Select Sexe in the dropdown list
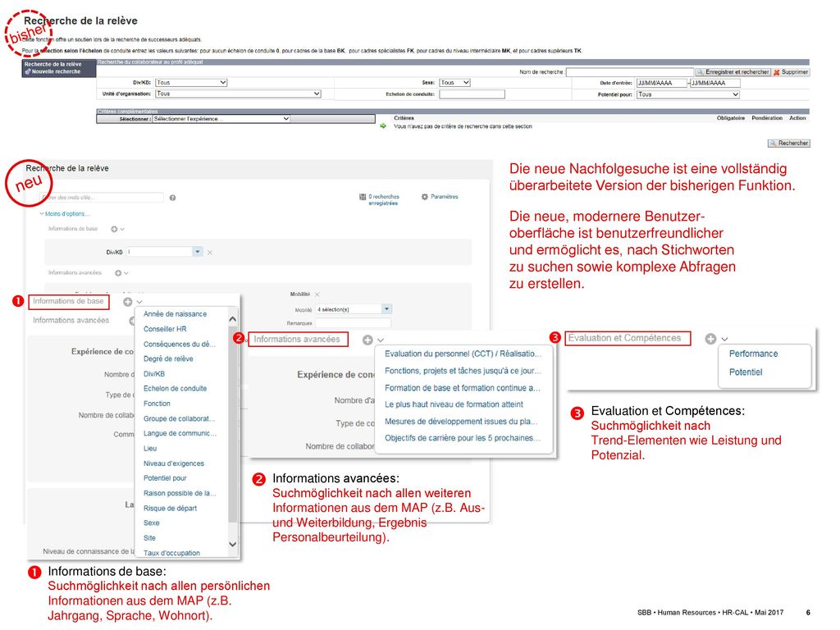Screen dimensions: 840x630 152,523
